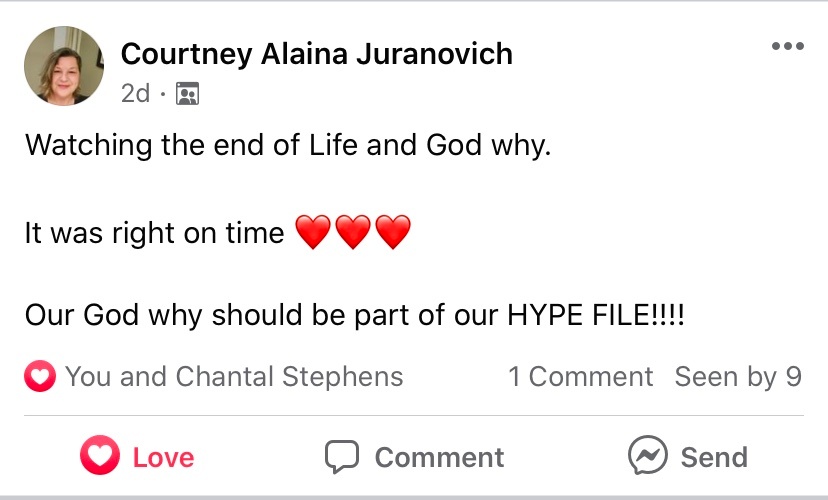Click the "It was right on time" text
The width and height of the screenshot is (828, 500).
tap(155, 234)
